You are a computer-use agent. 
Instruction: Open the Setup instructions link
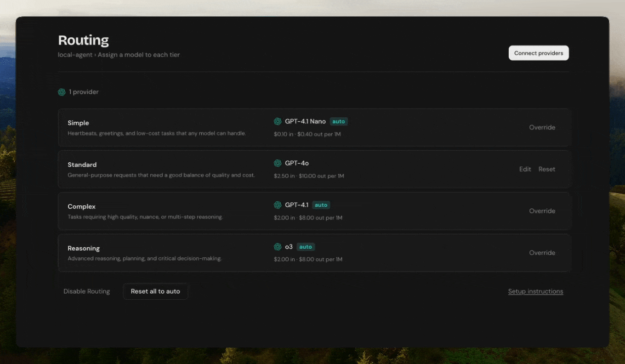point(535,291)
